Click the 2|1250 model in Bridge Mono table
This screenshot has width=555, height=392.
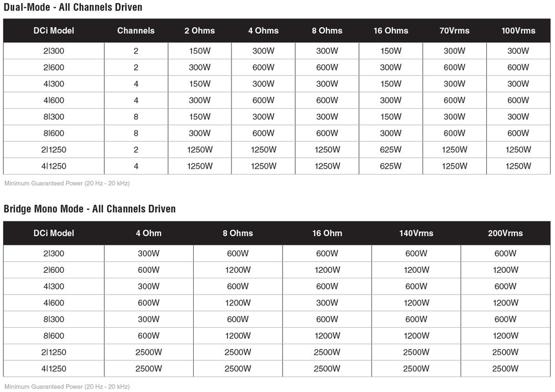click(x=54, y=353)
